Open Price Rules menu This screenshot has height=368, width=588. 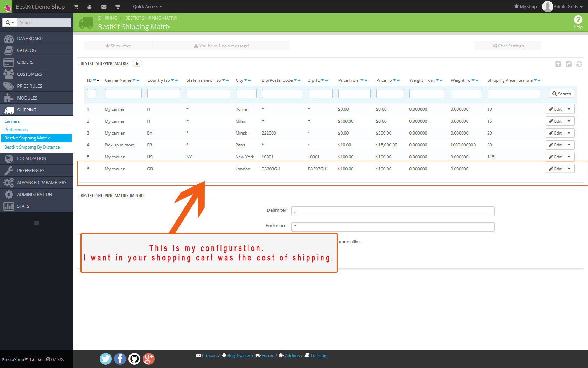click(x=37, y=86)
